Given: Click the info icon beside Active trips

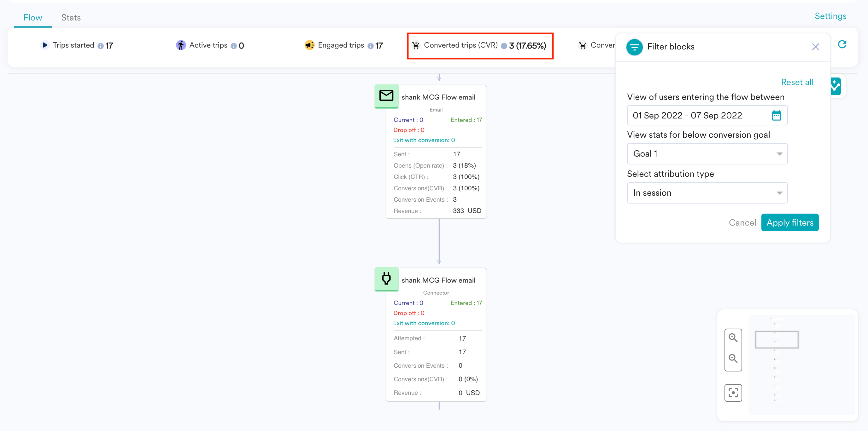Looking at the screenshot, I should click(233, 46).
